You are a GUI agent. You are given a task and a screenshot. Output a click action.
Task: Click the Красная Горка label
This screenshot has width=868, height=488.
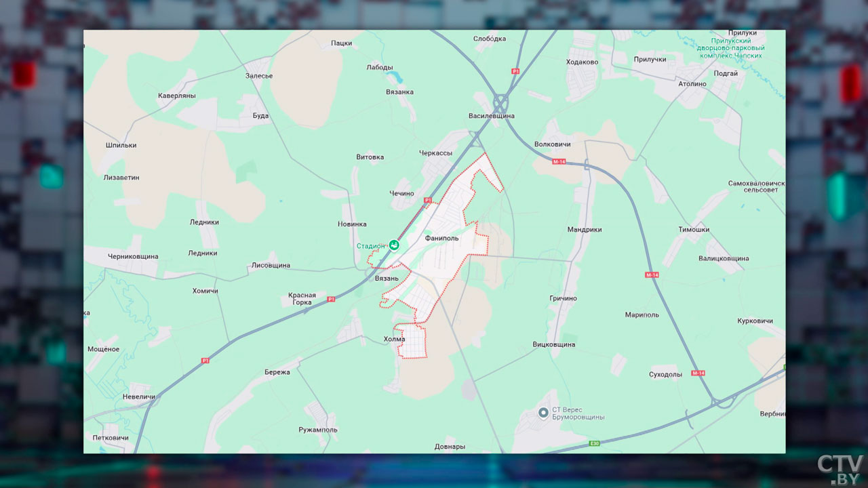click(x=302, y=299)
